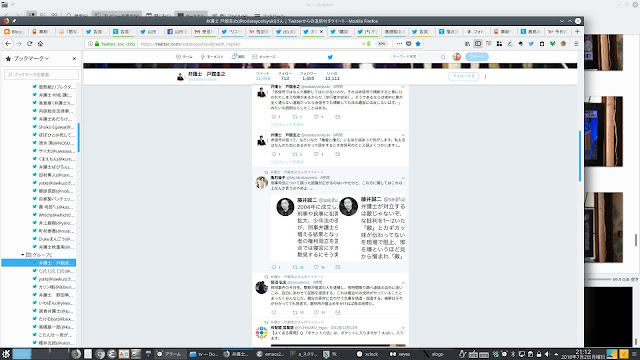Click the Twitter extension icon in toolbar
Screen dimensions: 640x360
pyautogui.click(x=531, y=44)
